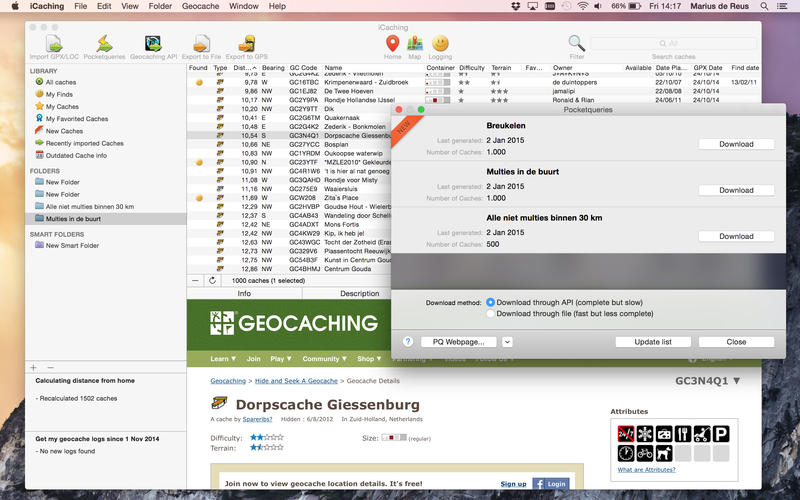Click the help question mark button
This screenshot has height=500, width=800.
(x=408, y=342)
